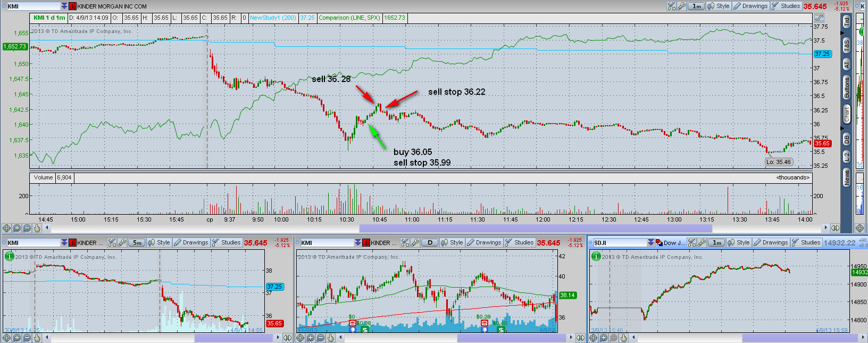Viewport: 868px width, 343px height.
Task: Zoom in on the KMI daily chart
Action: click(311, 338)
